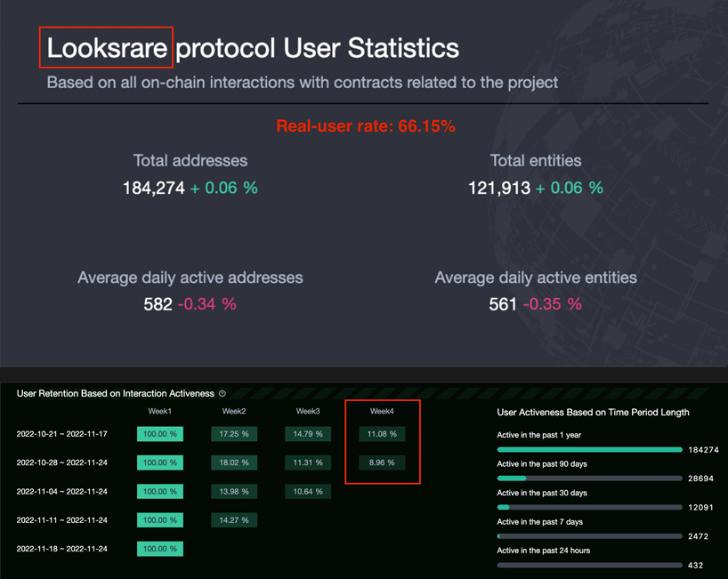Image resolution: width=728 pixels, height=579 pixels.
Task: Select the Week4 column header
Action: (x=382, y=411)
